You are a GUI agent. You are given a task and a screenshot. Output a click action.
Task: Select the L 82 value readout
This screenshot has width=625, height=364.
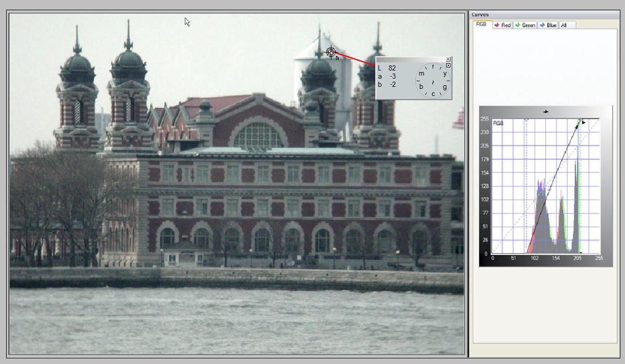pos(387,68)
